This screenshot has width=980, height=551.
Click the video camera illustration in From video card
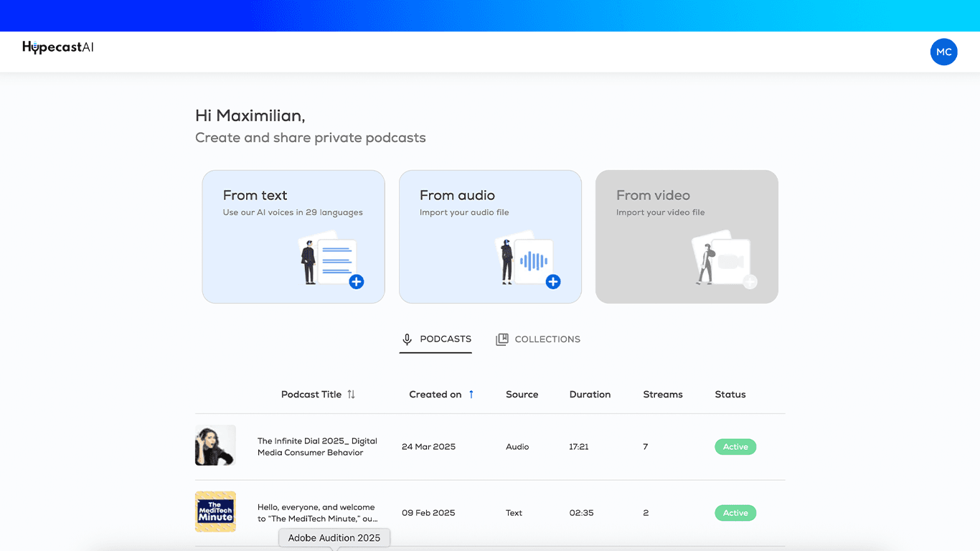click(x=730, y=260)
